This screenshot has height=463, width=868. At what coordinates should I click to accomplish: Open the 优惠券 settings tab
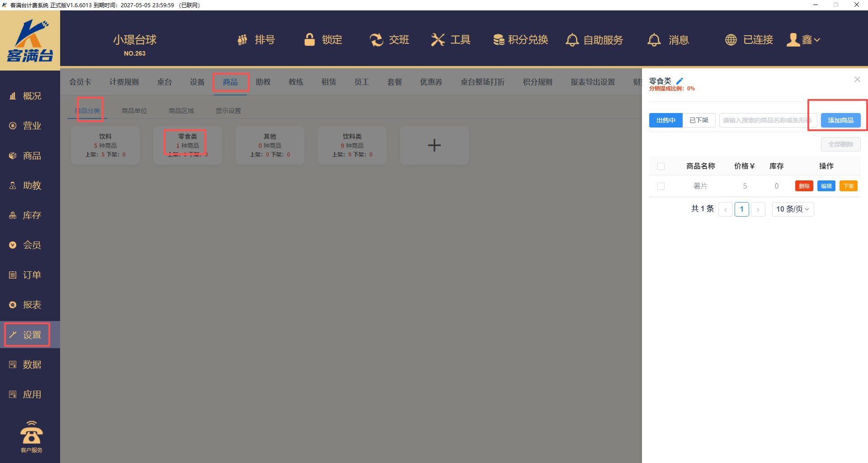point(431,82)
